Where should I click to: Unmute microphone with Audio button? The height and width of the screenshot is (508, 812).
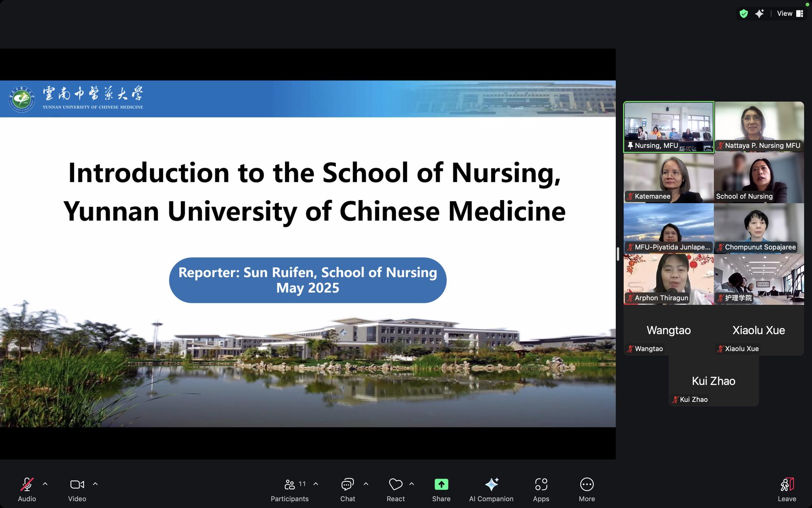27,484
